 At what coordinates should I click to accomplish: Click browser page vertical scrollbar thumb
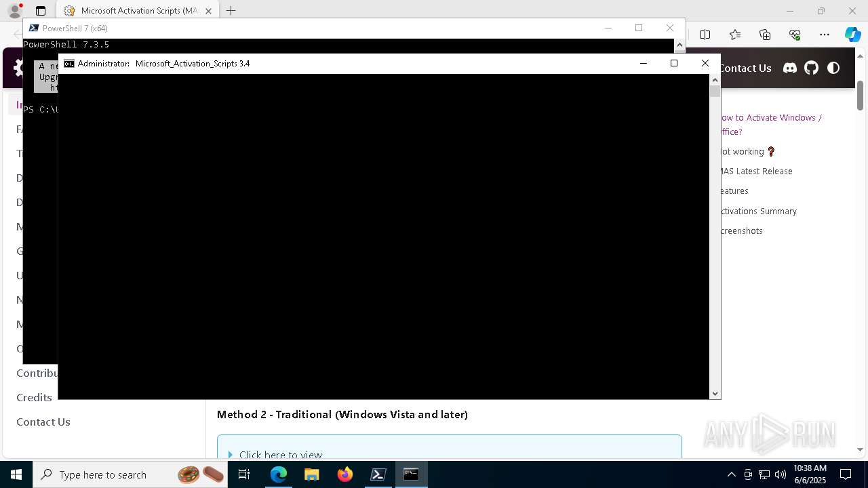click(860, 95)
